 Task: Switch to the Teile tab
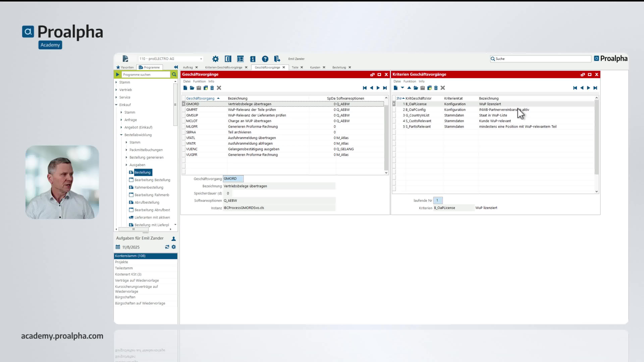tap(295, 67)
